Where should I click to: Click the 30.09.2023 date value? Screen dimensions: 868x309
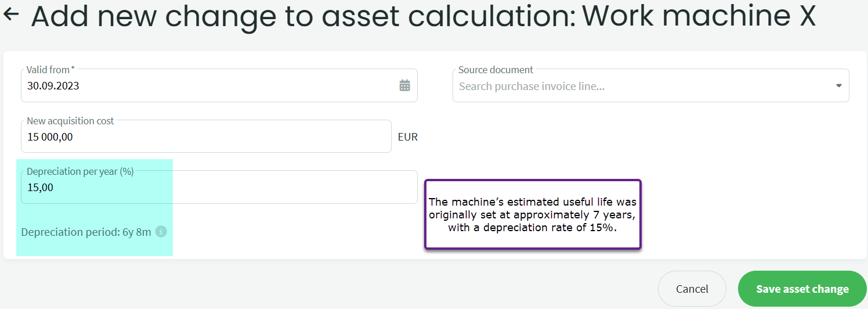(x=53, y=86)
